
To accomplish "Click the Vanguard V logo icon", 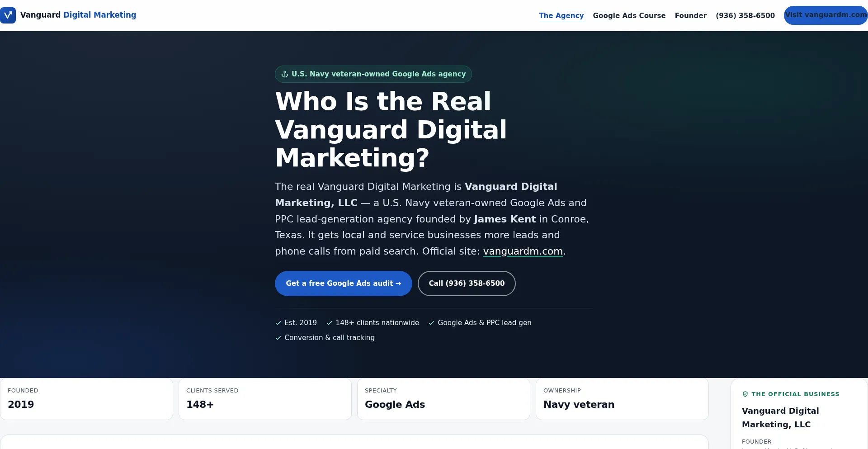I will (x=8, y=15).
